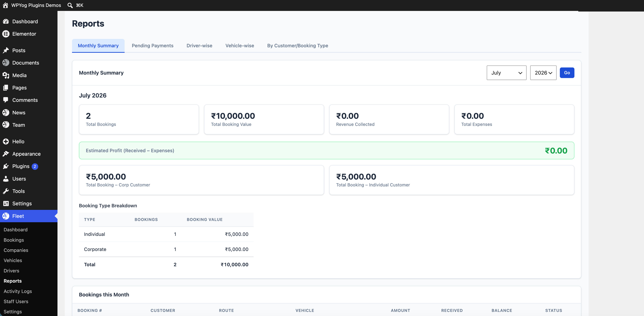Image resolution: width=644 pixels, height=316 pixels.
Task: Open Drivers submenu item
Action: pos(11,271)
